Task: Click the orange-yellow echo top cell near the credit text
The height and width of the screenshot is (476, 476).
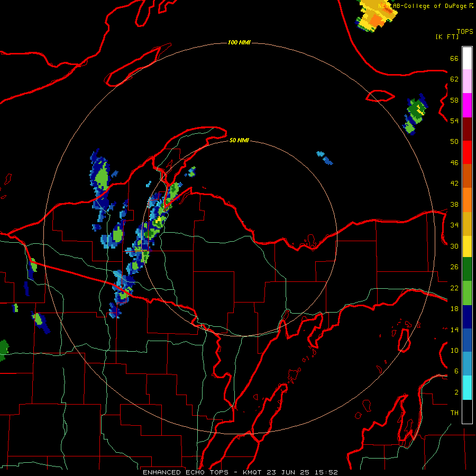Action: tap(377, 15)
